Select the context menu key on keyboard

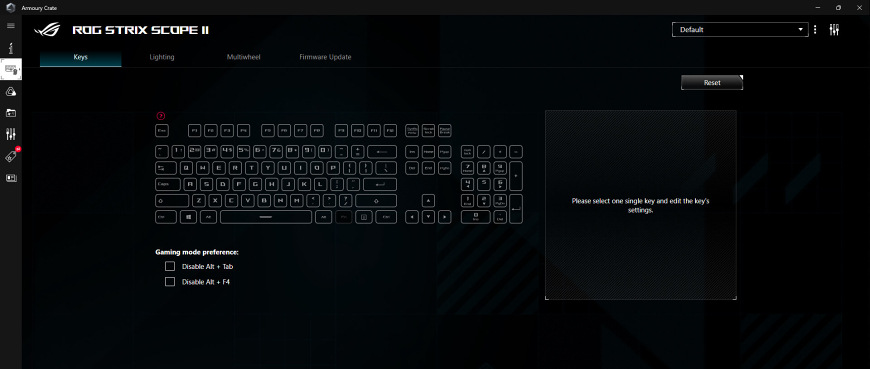click(x=364, y=217)
